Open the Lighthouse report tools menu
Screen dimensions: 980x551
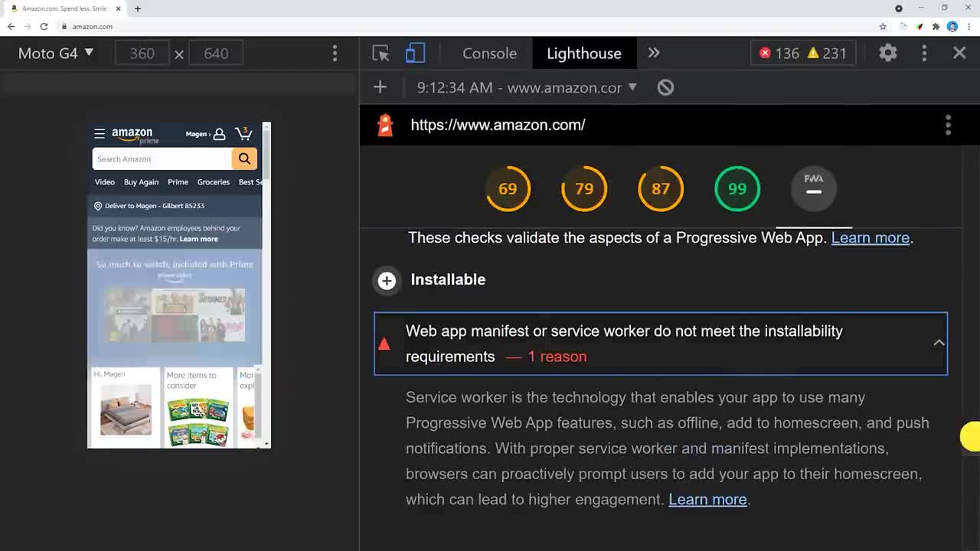948,125
